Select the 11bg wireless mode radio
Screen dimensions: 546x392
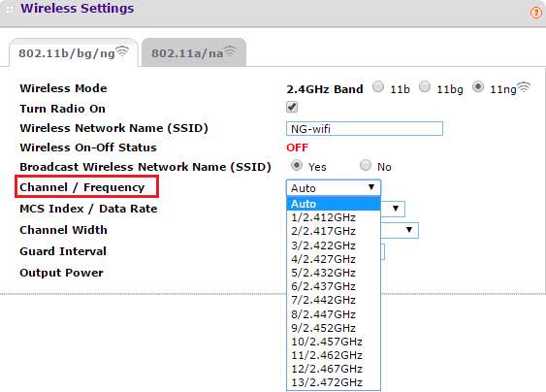[425, 86]
